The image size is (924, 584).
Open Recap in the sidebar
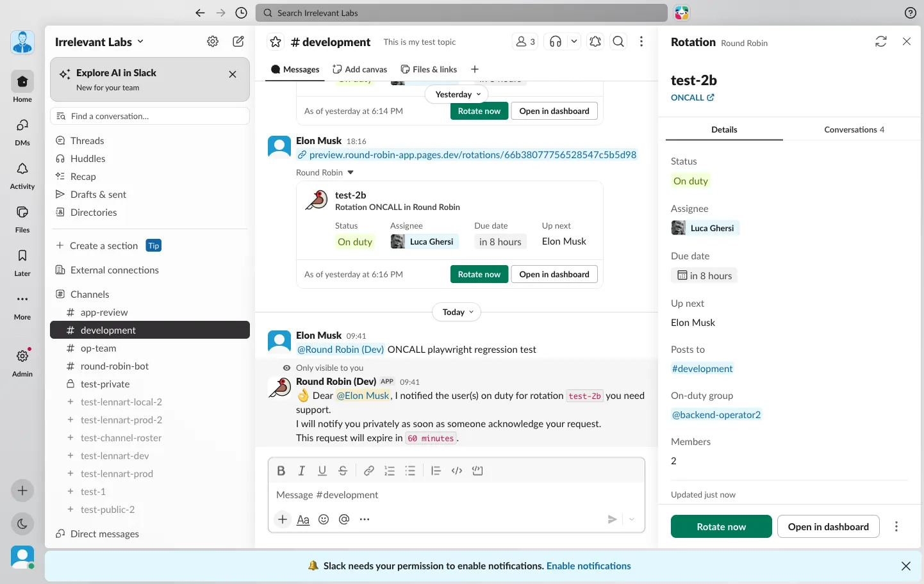click(150, 176)
